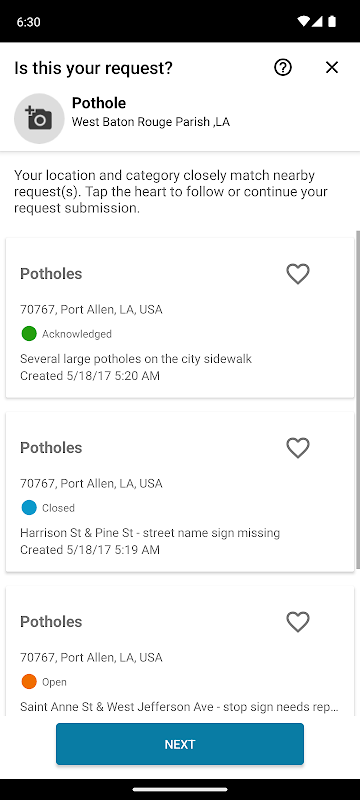Close the 'Is this your request?' dialog
The image size is (360, 800).
(332, 67)
